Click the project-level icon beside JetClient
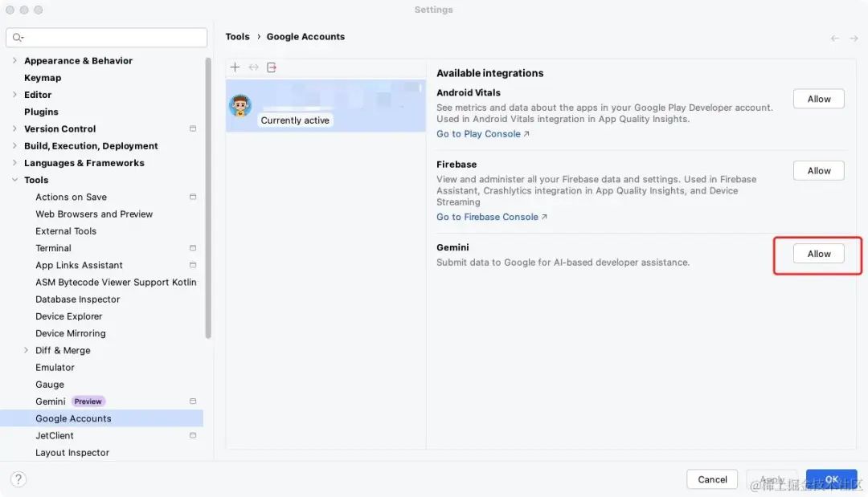This screenshot has width=868, height=497. (x=193, y=435)
